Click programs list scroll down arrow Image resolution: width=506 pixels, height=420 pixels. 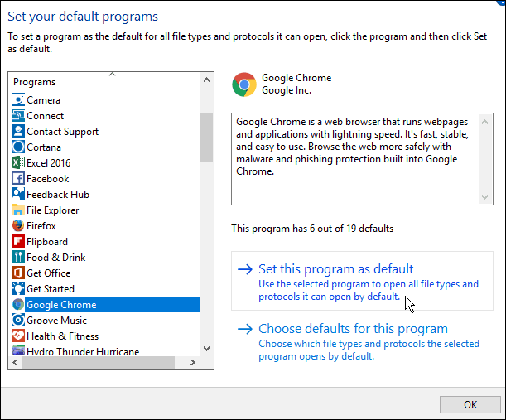tap(206, 349)
